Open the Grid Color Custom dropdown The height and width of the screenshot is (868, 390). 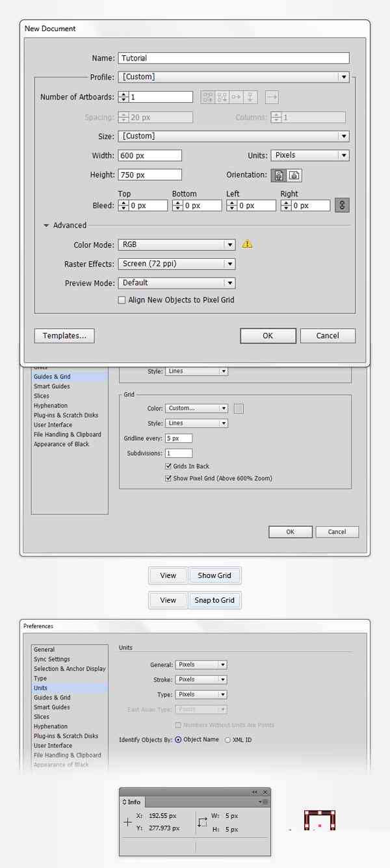[196, 408]
